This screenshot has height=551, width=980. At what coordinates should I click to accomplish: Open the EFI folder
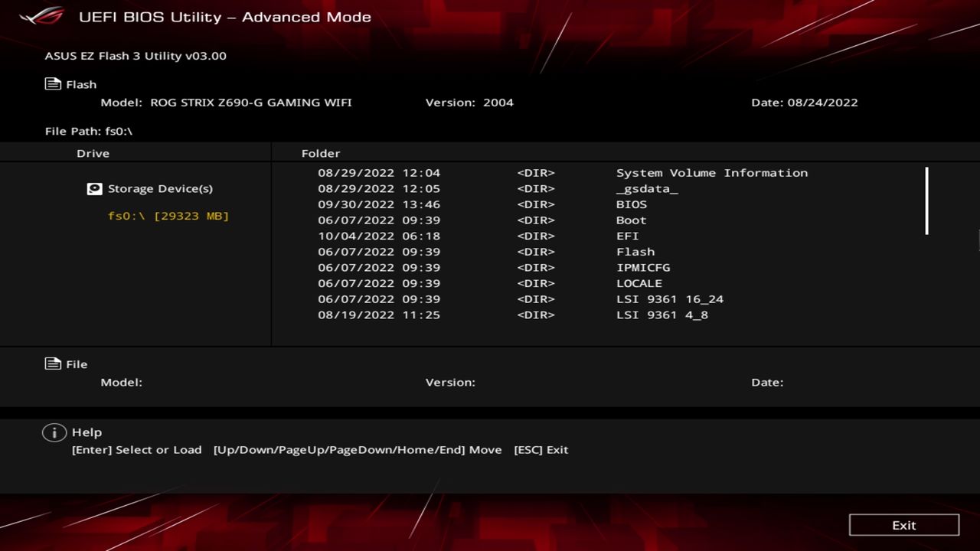coord(628,236)
